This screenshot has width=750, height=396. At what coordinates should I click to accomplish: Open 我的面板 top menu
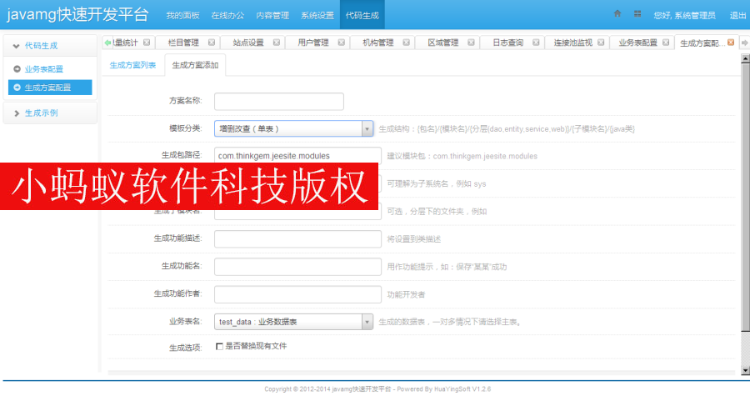click(x=182, y=15)
